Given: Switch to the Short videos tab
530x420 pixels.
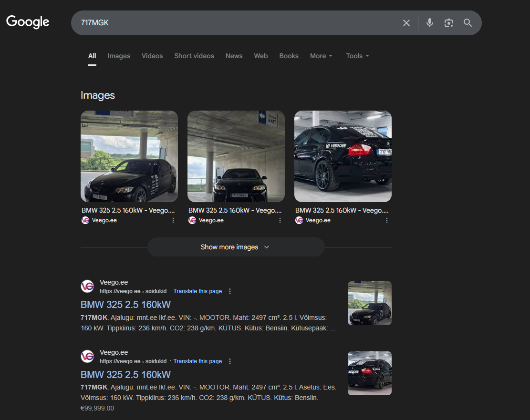Looking at the screenshot, I should point(194,56).
